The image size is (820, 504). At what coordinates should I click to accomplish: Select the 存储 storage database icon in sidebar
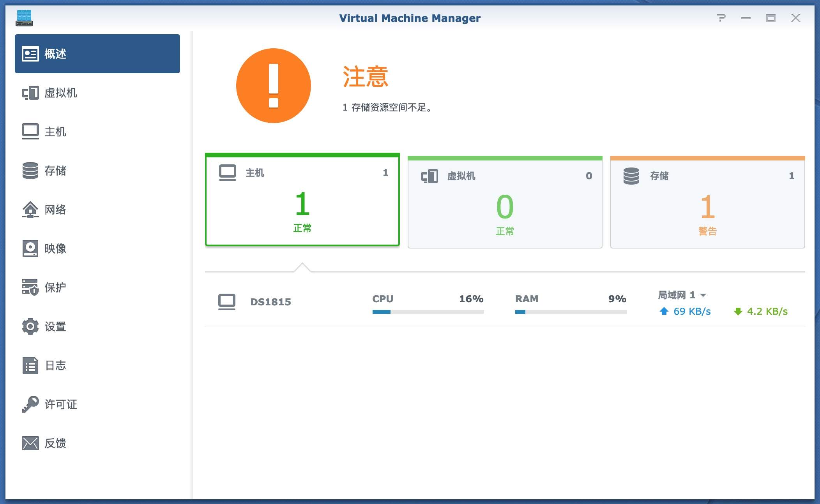click(x=30, y=171)
